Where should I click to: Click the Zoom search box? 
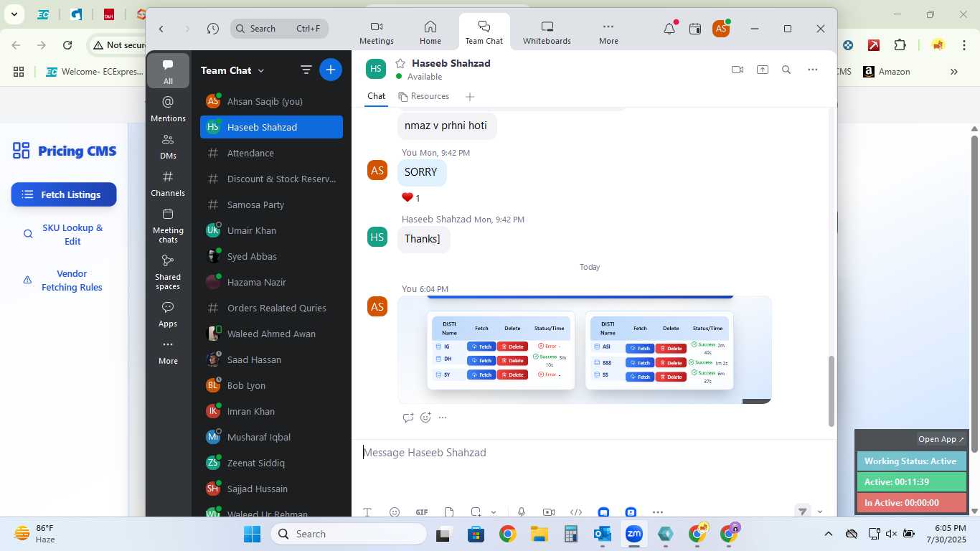pos(280,29)
